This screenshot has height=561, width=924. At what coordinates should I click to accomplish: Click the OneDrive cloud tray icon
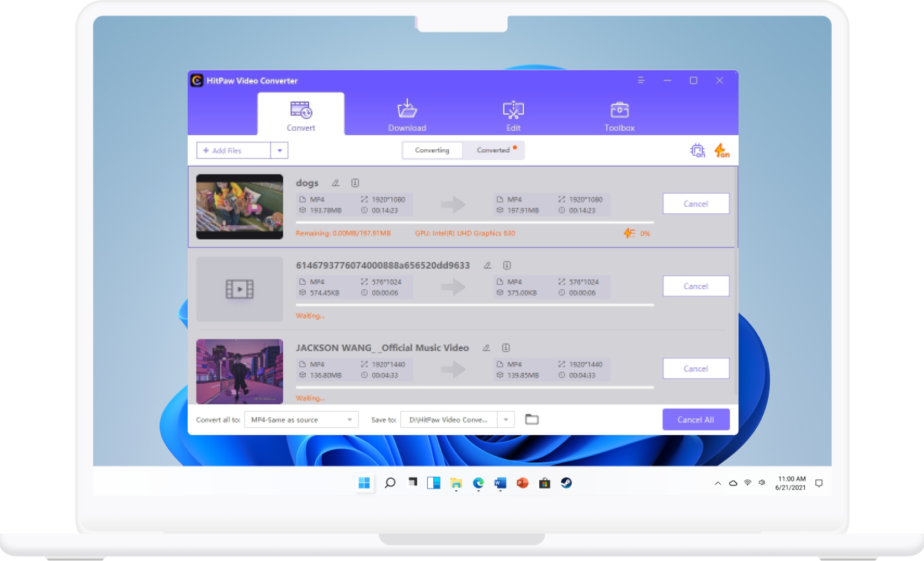(733, 483)
